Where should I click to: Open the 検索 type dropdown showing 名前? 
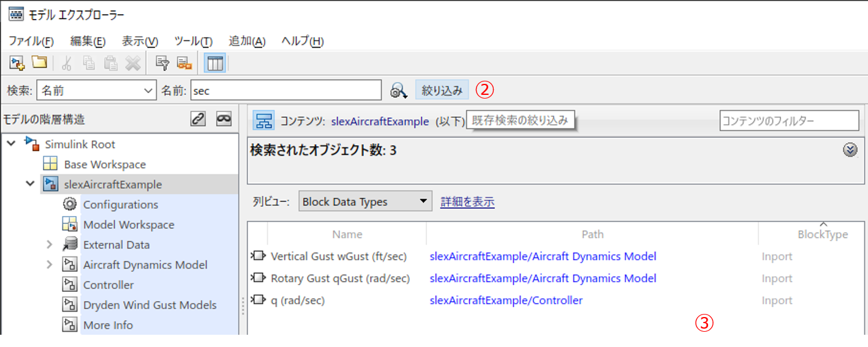coord(96,91)
